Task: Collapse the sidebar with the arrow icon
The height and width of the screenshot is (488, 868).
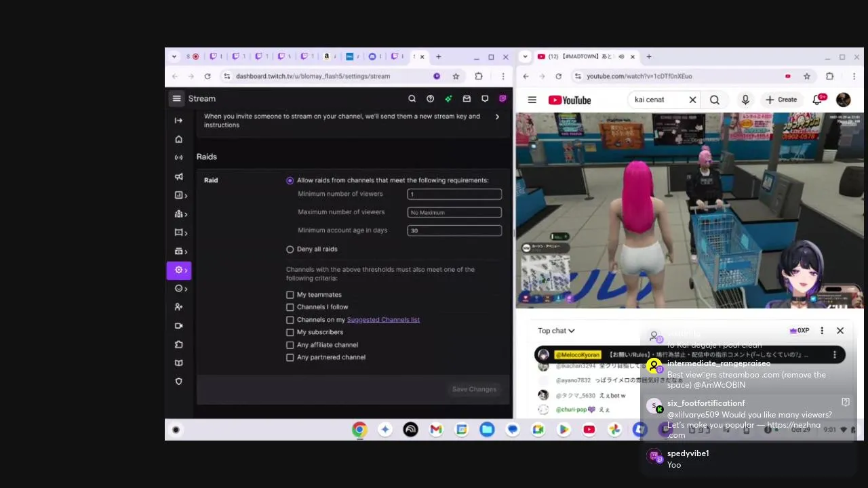Action: click(178, 121)
